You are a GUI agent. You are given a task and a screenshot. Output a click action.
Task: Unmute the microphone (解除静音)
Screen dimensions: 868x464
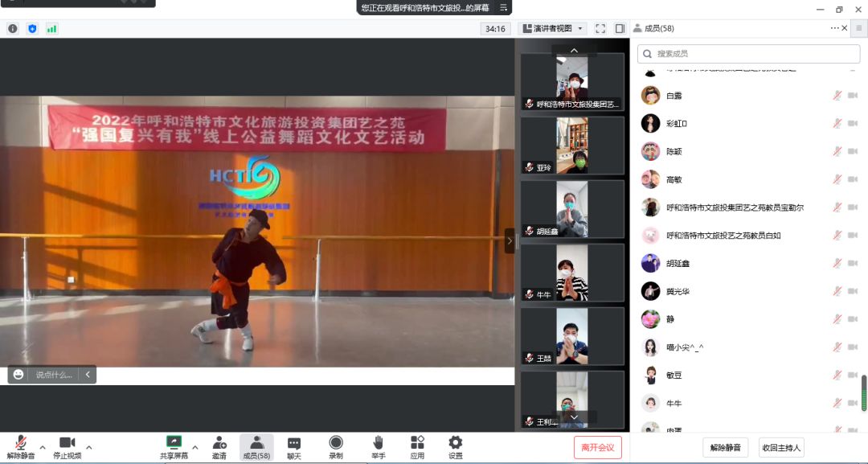pos(21,447)
